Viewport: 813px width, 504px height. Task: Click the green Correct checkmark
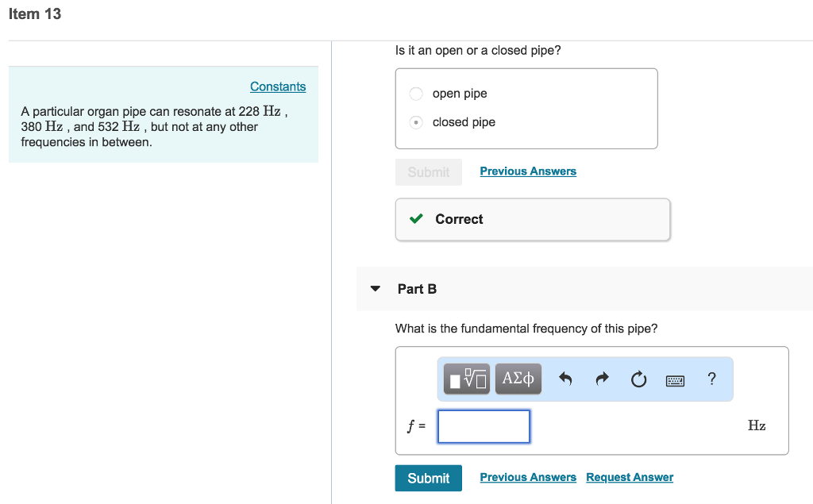click(415, 219)
